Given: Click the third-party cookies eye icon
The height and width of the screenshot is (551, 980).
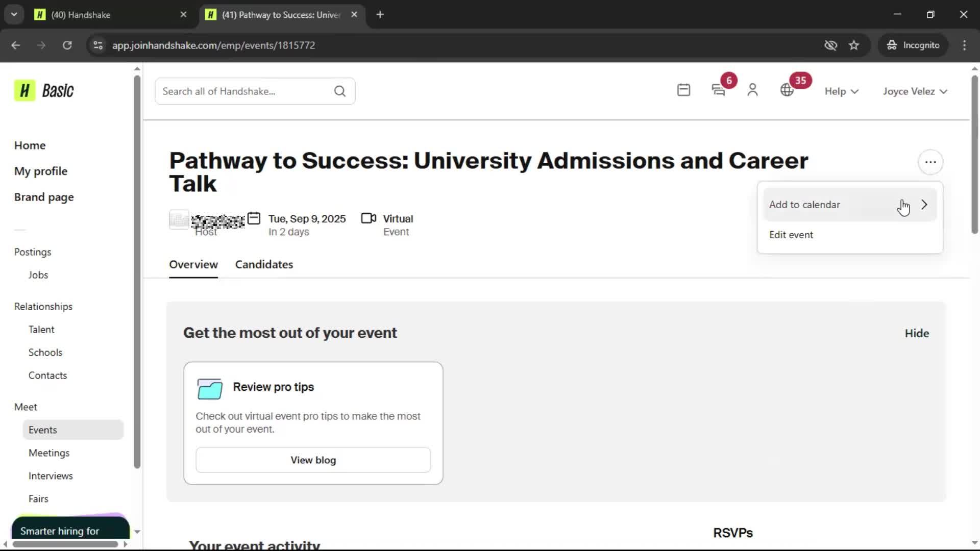Looking at the screenshot, I should [831, 45].
